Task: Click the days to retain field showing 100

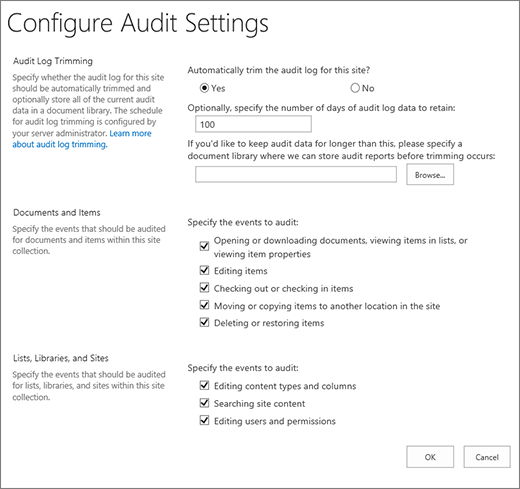Action: [253, 124]
